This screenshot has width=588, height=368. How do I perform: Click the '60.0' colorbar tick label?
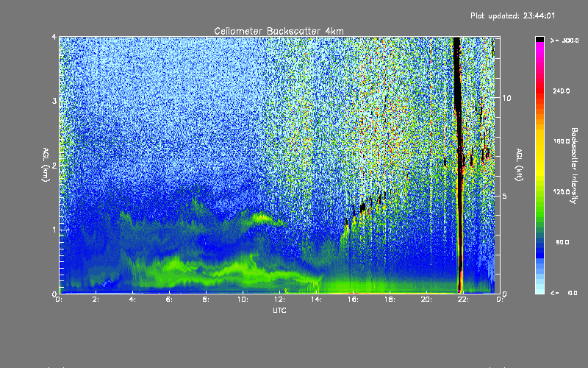pos(562,242)
